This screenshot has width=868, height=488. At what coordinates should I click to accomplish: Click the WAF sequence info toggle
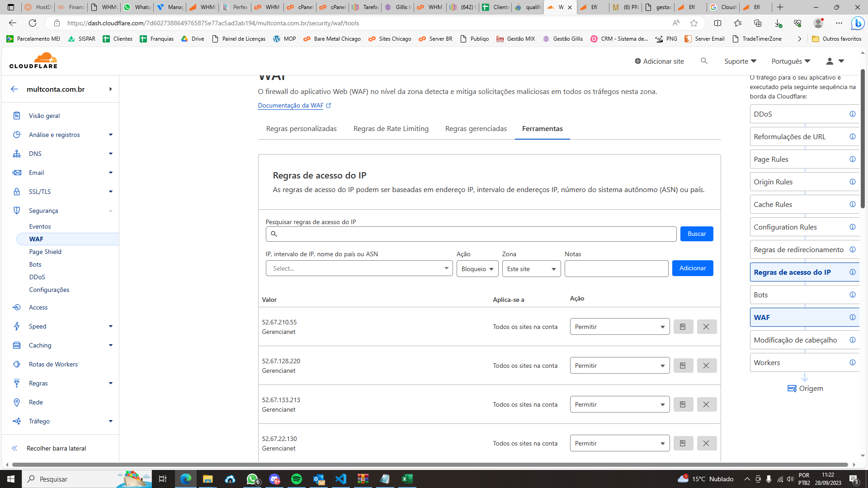(853, 317)
